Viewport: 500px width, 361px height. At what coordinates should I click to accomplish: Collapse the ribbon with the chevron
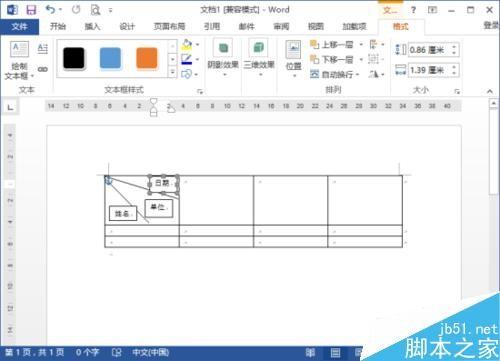click(x=490, y=91)
